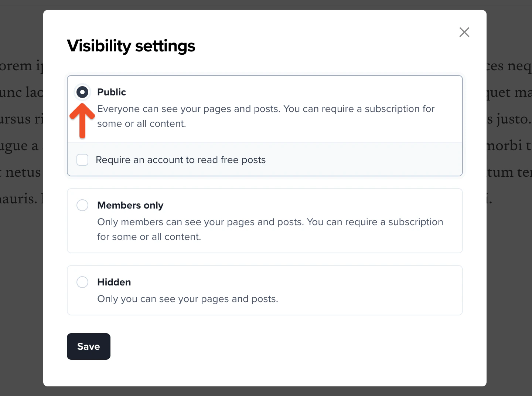The height and width of the screenshot is (396, 532).
Task: Click the Members only option card
Action: pos(265,221)
